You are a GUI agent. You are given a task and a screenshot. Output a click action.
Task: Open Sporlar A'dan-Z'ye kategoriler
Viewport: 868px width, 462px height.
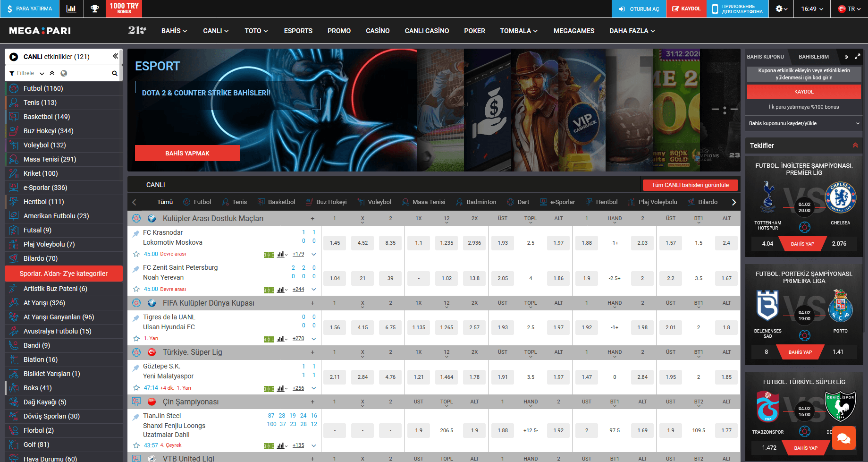coord(64,274)
